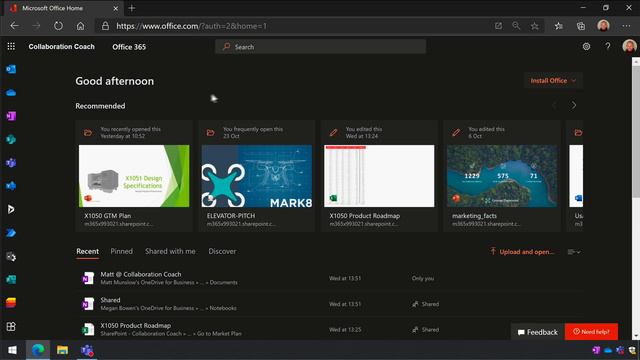The image size is (640, 360).
Task: Select the Microsoft Office Home browser tab
Action: tap(64, 8)
